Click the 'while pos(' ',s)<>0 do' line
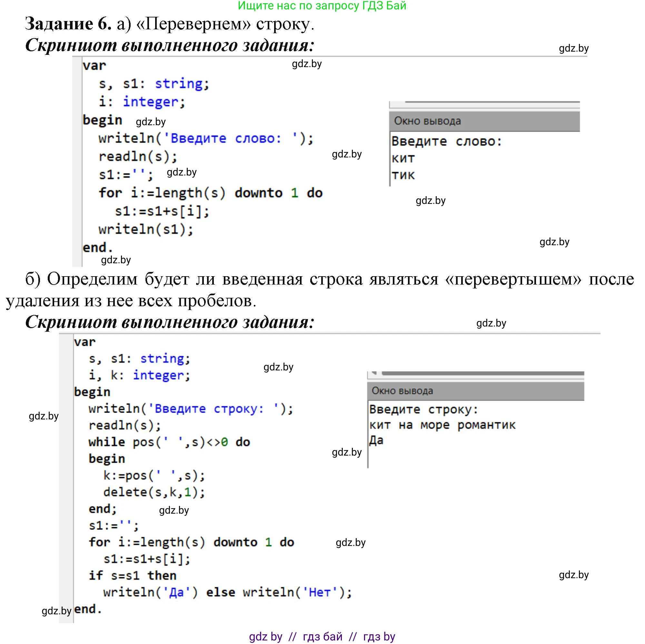 coord(169,442)
